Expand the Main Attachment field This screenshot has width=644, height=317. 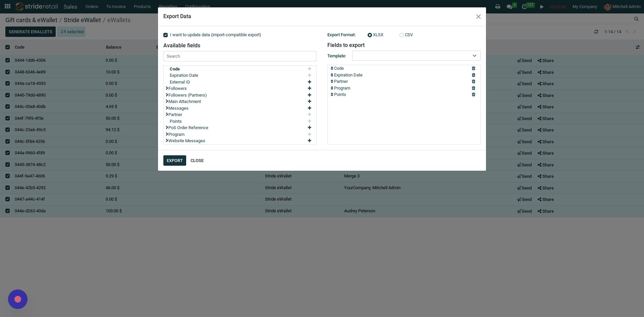point(167,101)
